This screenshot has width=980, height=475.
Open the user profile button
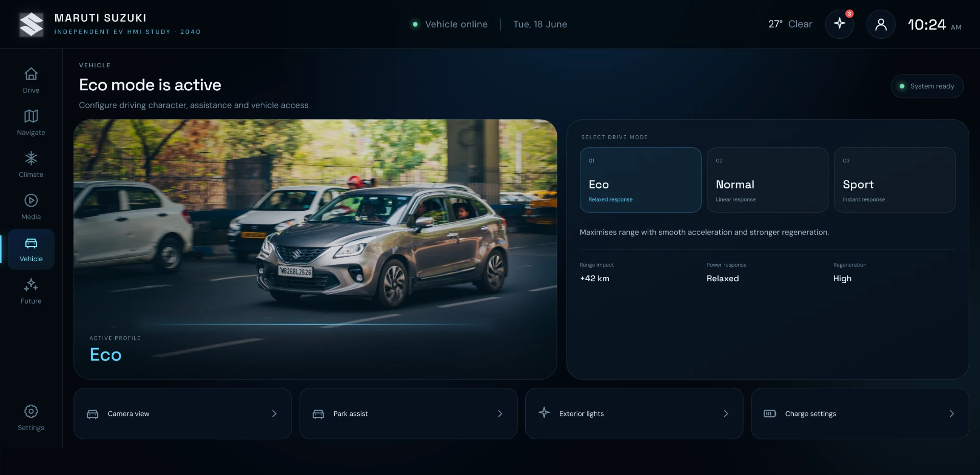(x=881, y=24)
